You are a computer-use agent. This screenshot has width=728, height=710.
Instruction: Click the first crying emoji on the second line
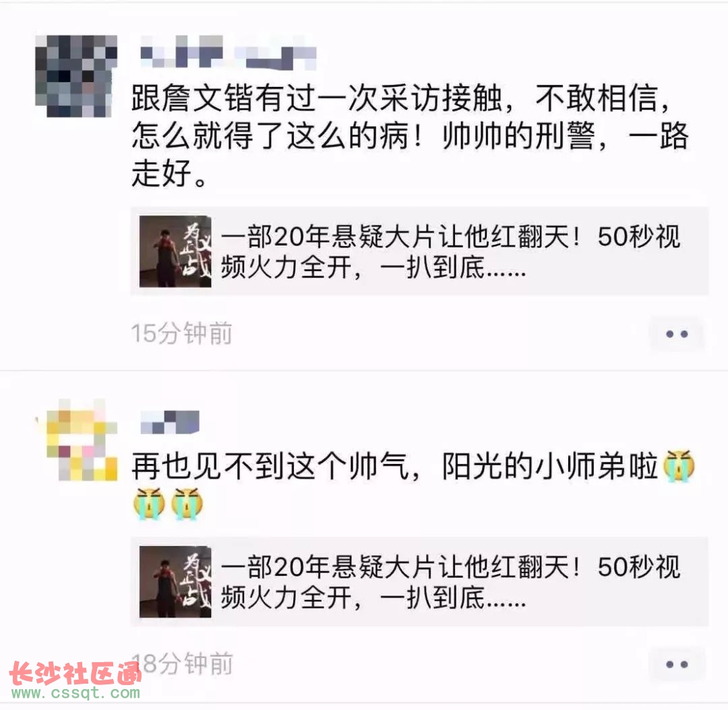149,504
